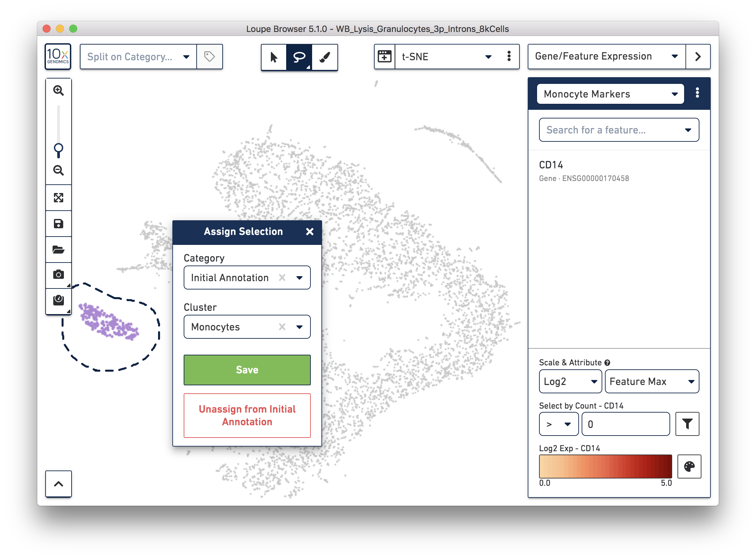Screen dimensions: 756x559
Task: Open the Split on Category dropdown
Action: 138,57
